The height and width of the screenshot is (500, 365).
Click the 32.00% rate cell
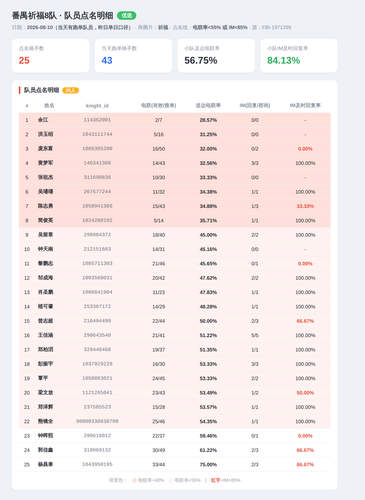208,149
